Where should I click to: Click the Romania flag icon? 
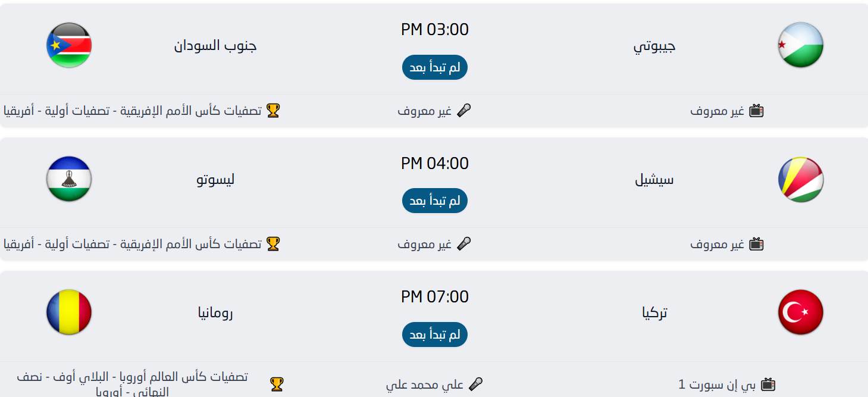[68, 312]
